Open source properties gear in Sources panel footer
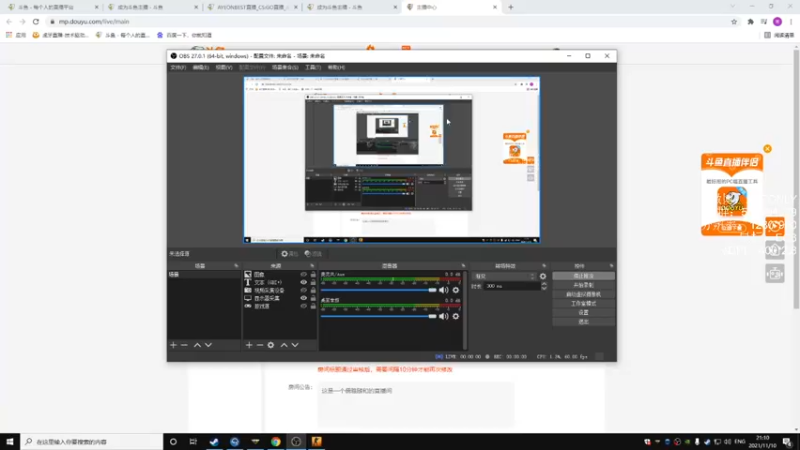The image size is (800, 450). 271,345
